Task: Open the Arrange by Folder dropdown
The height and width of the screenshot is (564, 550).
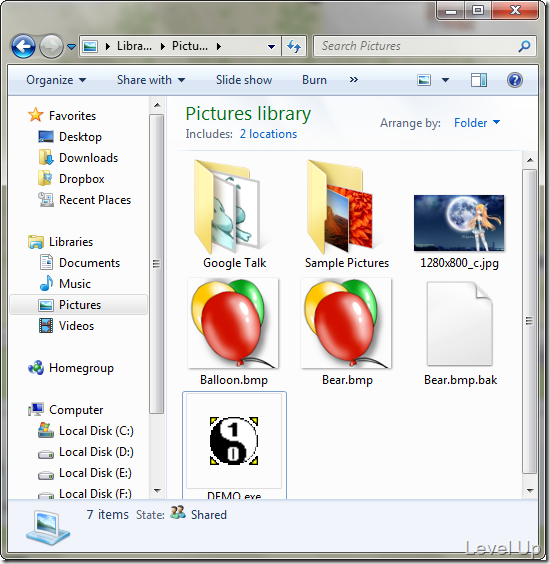Action: point(477,123)
